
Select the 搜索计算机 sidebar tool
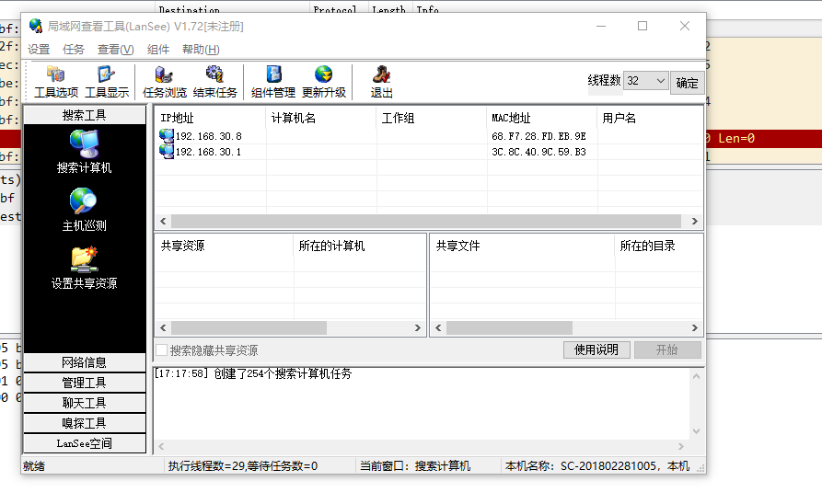coord(84,152)
